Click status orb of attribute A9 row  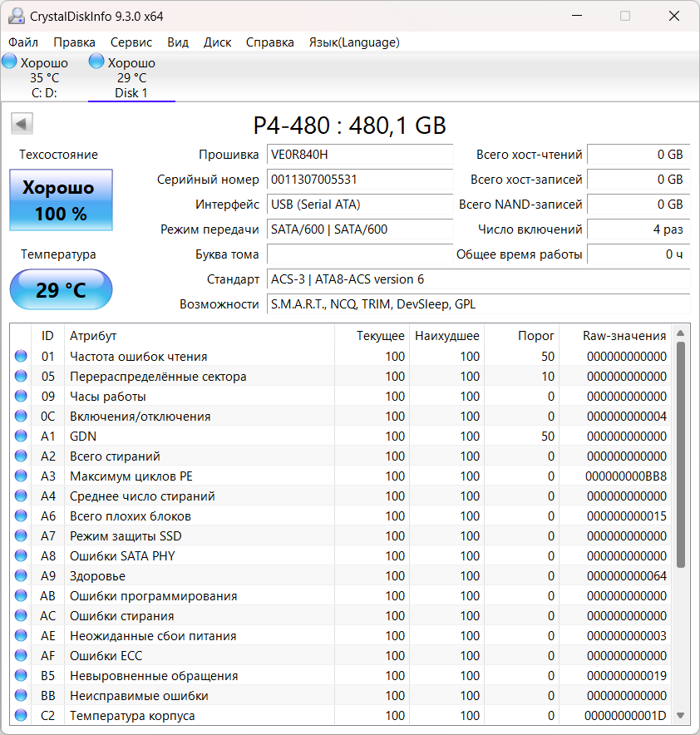[21, 575]
